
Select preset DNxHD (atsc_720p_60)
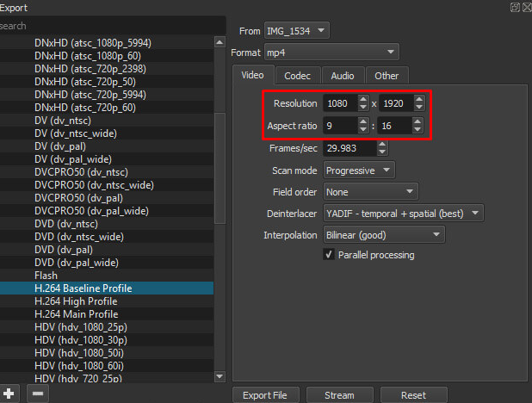107,108
